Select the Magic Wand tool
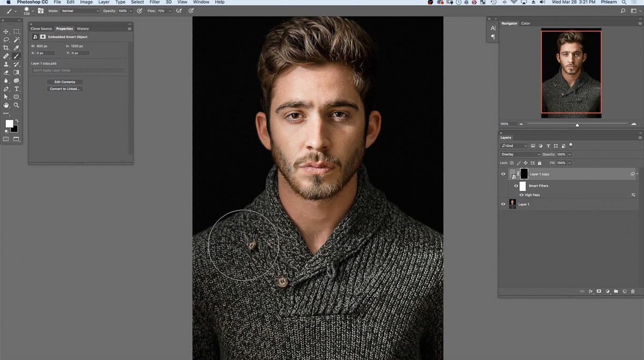The image size is (644, 360). pos(17,40)
